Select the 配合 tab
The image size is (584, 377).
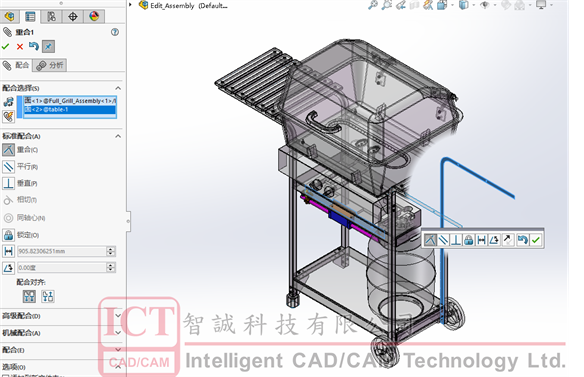tap(16, 65)
